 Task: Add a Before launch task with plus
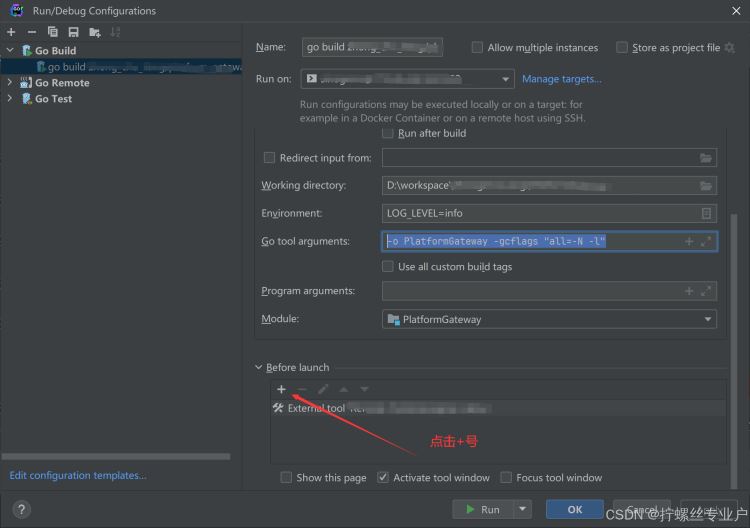pyautogui.click(x=281, y=389)
